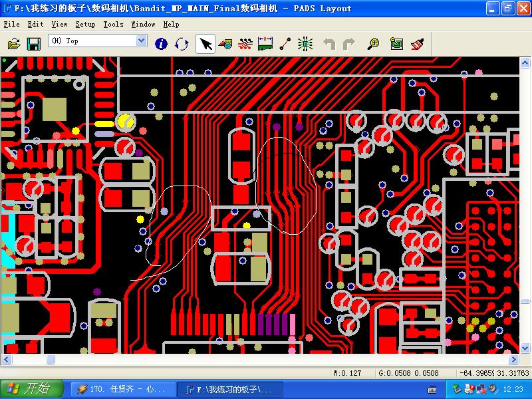Click the vertical scrollbar up arrow
This screenshot has width=532, height=399.
coord(525,63)
